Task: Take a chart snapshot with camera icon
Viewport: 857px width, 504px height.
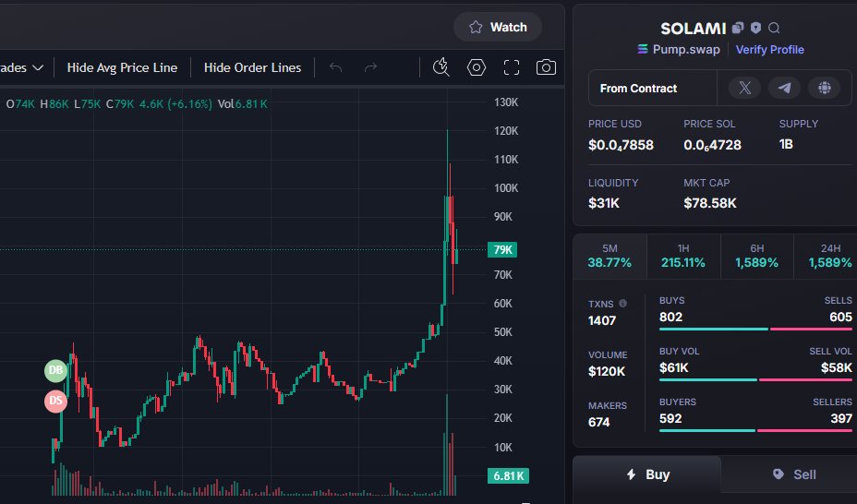Action: click(546, 67)
